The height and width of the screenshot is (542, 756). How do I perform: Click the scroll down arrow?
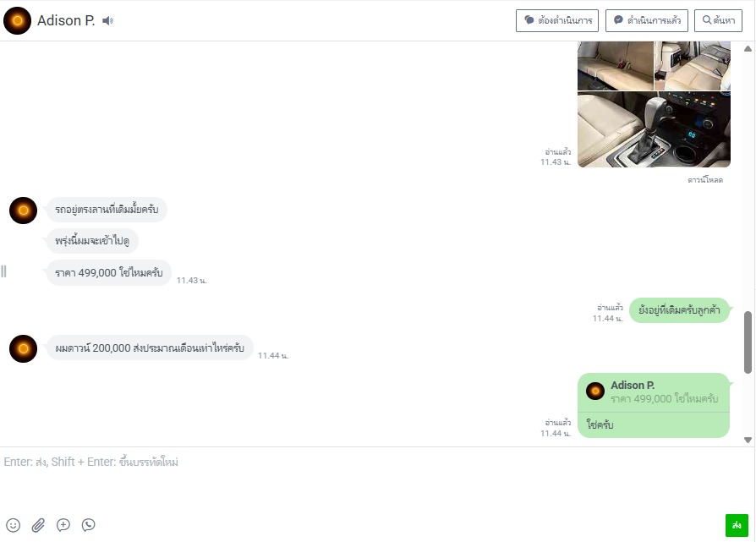pos(748,440)
